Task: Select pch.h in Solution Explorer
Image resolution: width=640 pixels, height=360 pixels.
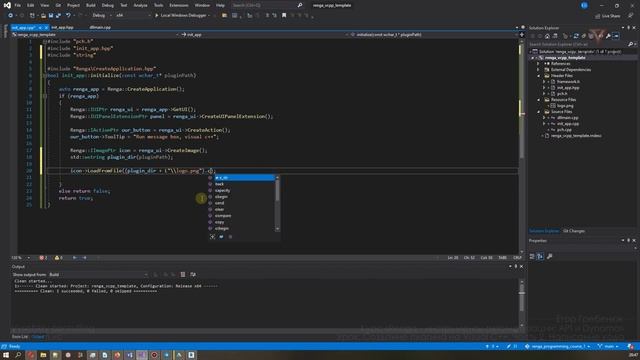Action: pos(562,94)
